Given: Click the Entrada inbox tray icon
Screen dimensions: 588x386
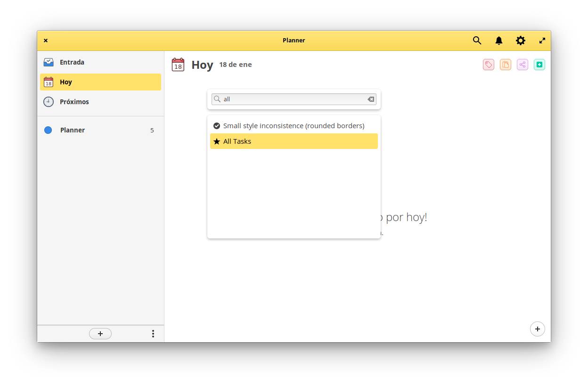Looking at the screenshot, I should tap(49, 62).
